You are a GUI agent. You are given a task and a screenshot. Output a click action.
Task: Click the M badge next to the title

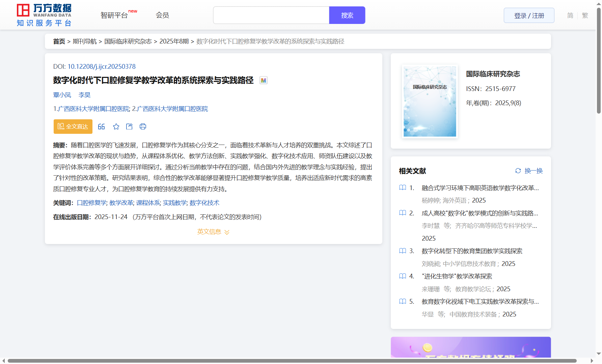[263, 81]
